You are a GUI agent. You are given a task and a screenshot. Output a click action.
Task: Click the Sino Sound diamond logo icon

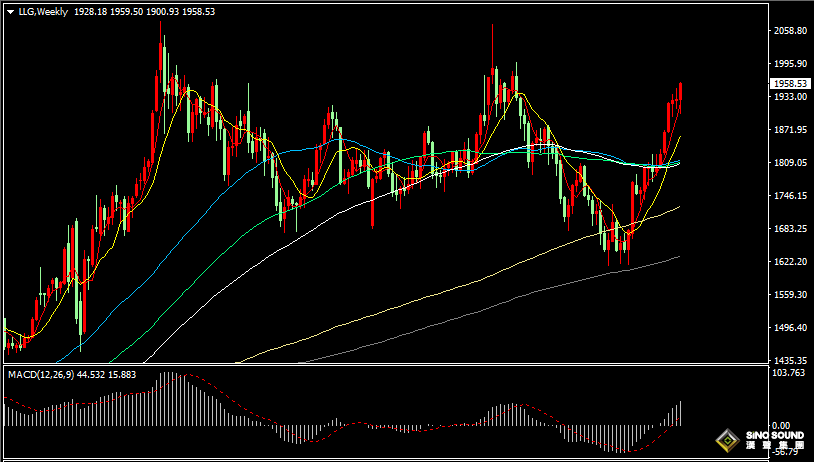[725, 440]
